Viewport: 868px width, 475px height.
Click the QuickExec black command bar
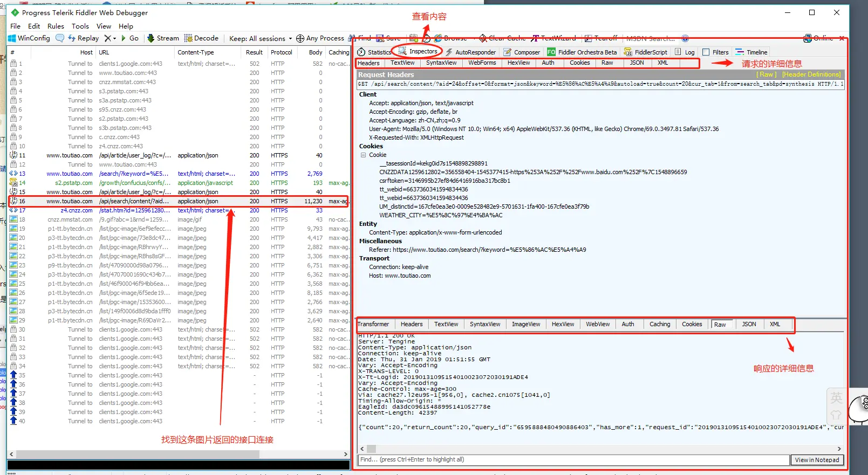[x=179, y=465]
